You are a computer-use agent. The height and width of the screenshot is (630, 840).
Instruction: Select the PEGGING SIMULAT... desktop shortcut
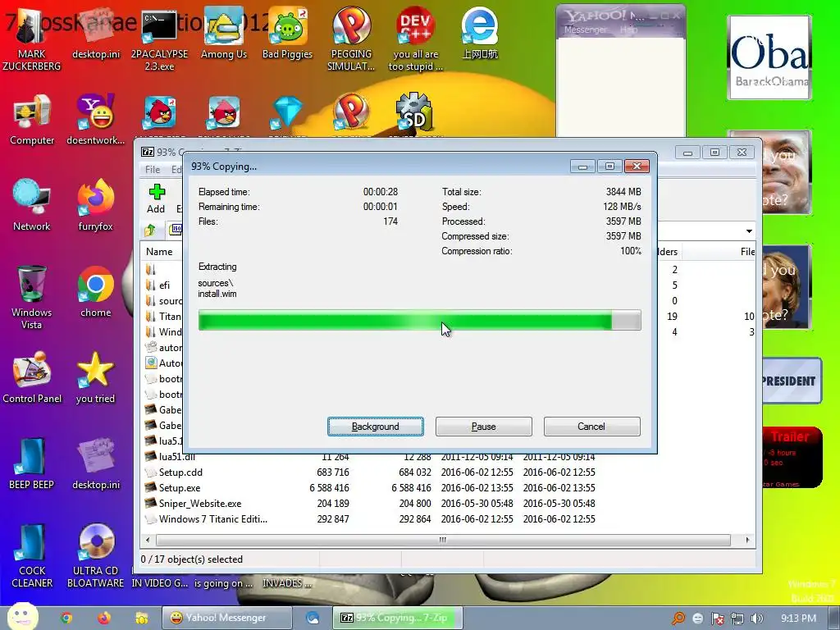click(351, 39)
